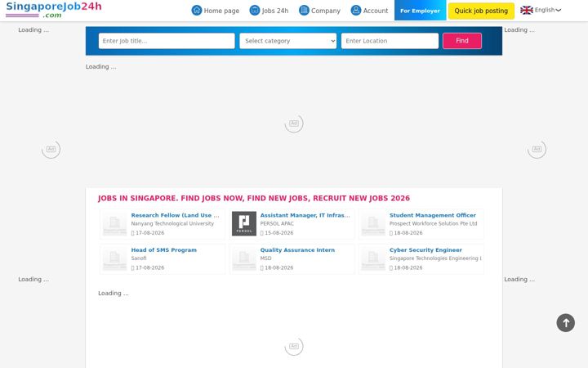Click the Account user icon
This screenshot has height=368, width=588.
tap(356, 10)
